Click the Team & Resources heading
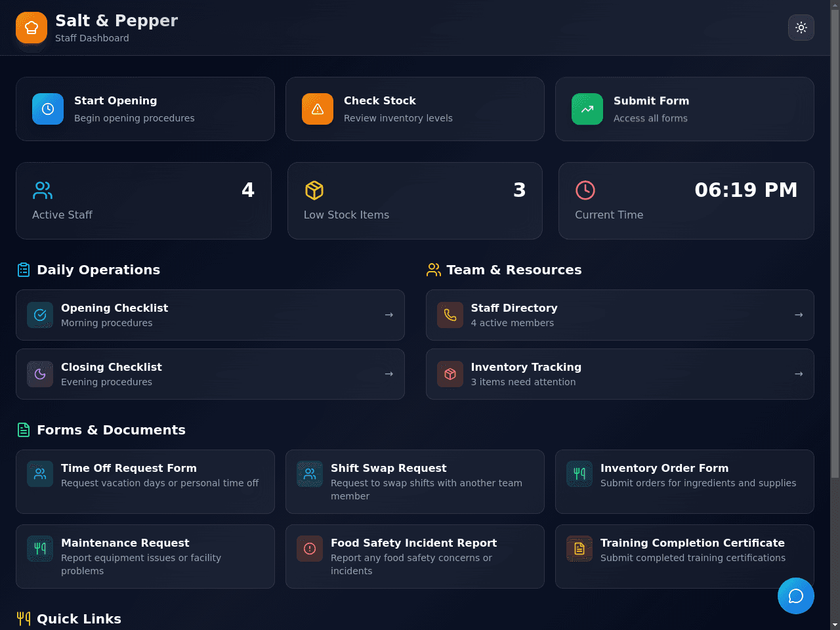Screen dimensions: 840x630 [x=514, y=270]
